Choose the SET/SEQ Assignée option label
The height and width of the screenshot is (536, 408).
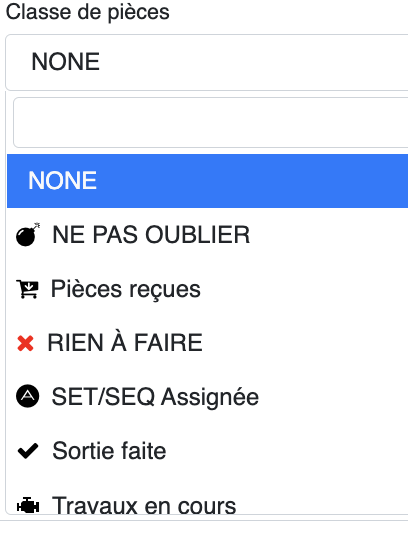[155, 397]
